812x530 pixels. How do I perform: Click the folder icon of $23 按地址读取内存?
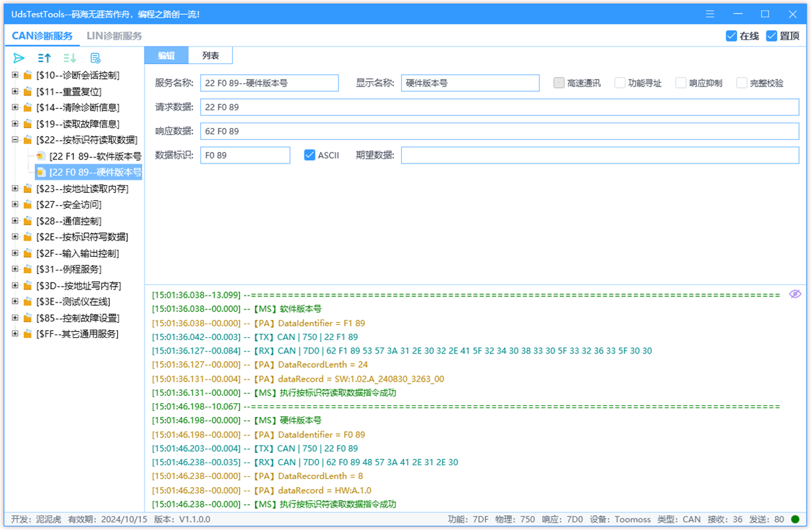(x=28, y=189)
